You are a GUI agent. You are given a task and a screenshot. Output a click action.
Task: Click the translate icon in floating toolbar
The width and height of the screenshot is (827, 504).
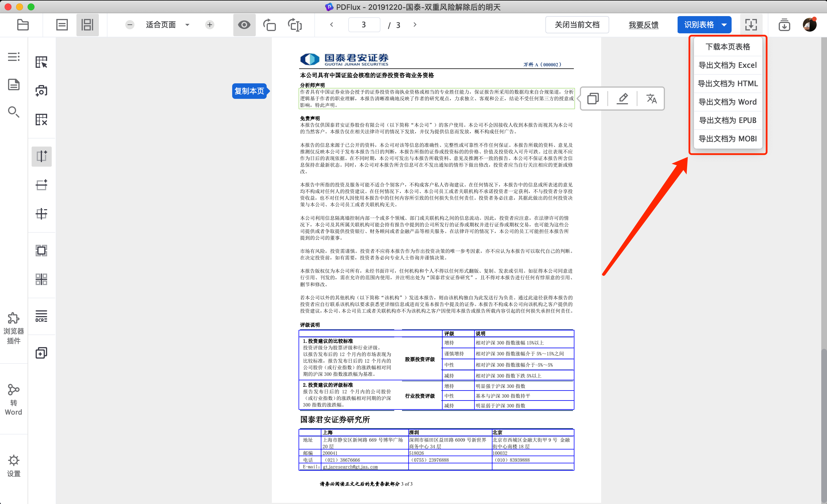(x=651, y=99)
